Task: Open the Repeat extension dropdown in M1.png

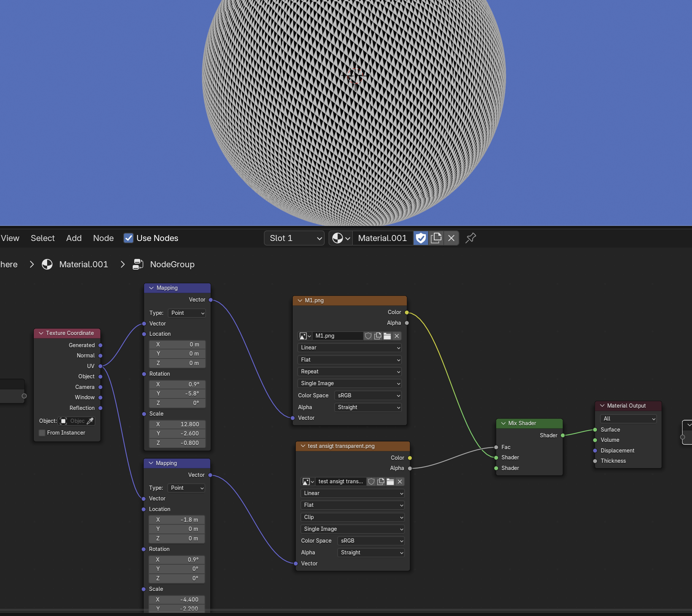Action: pos(349,372)
